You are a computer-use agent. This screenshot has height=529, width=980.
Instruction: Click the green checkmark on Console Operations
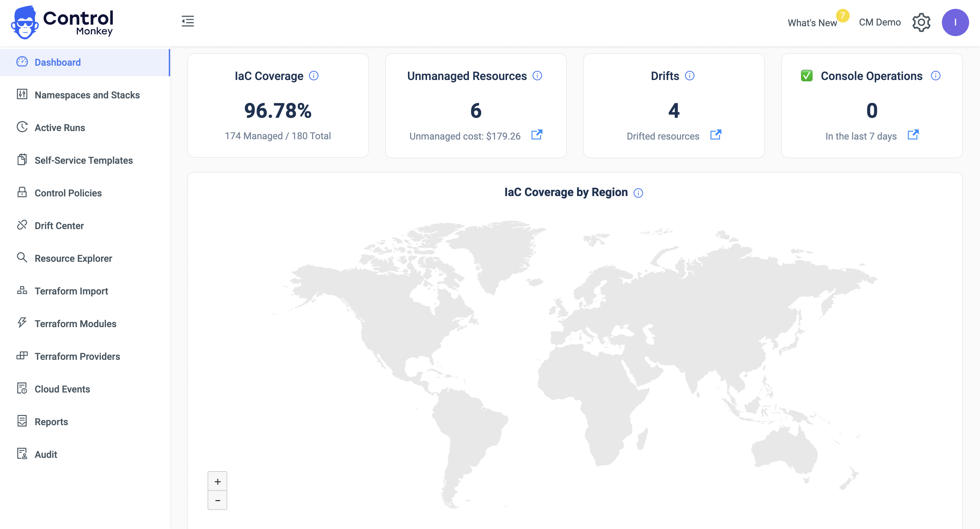(806, 76)
